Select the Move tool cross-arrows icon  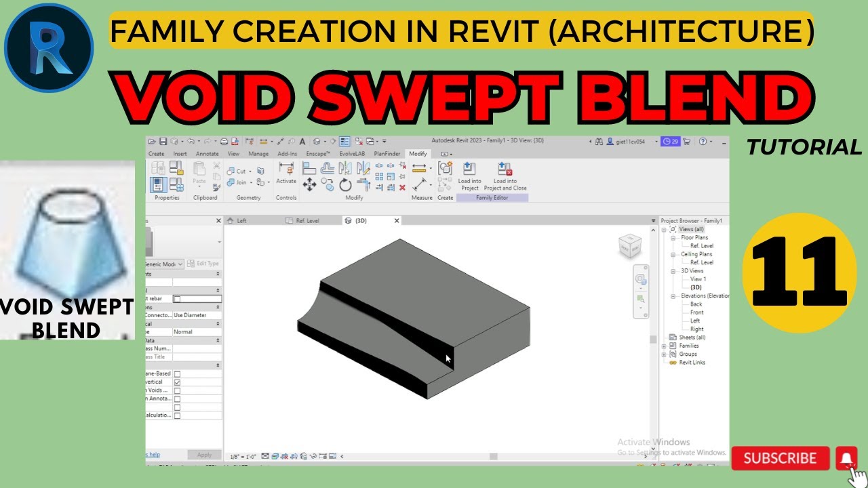(x=309, y=184)
